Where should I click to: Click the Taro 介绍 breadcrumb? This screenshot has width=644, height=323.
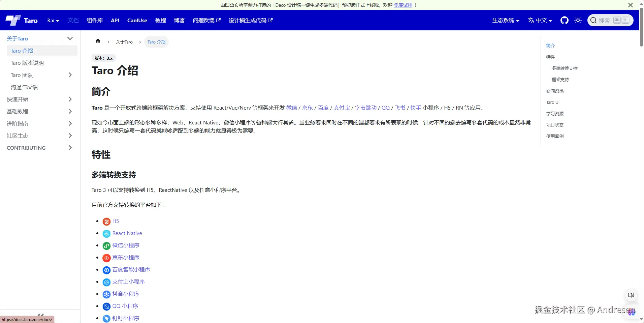click(x=157, y=42)
